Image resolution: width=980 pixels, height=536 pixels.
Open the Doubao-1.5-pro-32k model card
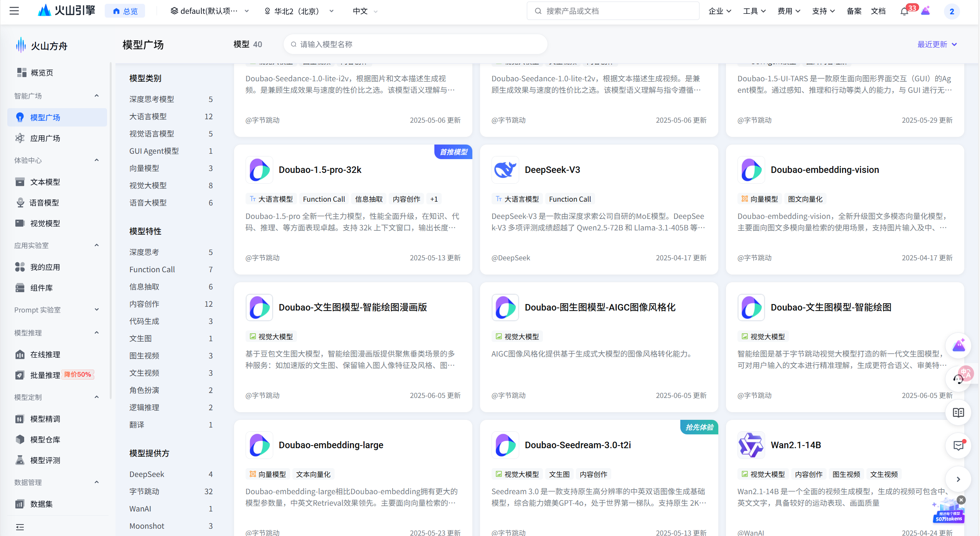point(320,170)
